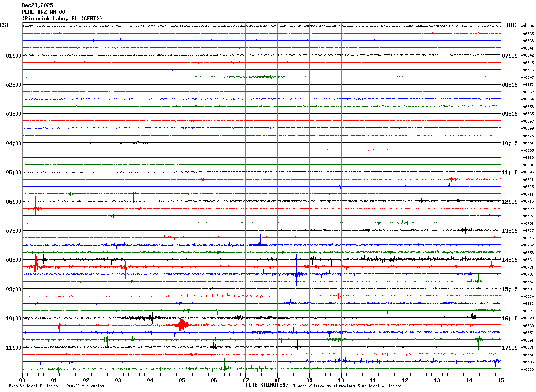Click the DC offset value -96893
The image size is (536, 392).
[x=528, y=362]
